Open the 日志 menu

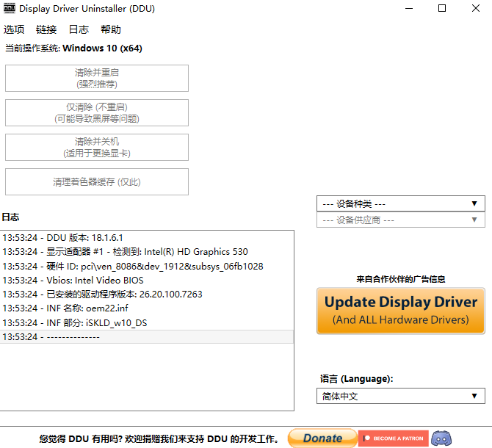pos(79,29)
